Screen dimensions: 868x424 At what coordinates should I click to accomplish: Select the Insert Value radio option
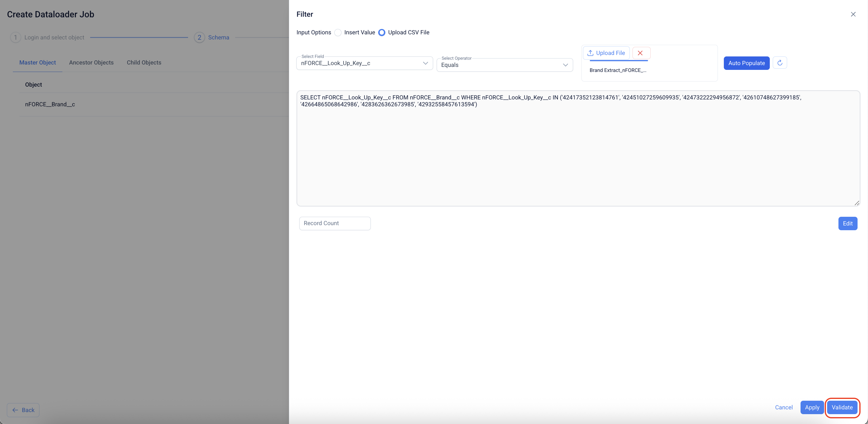pyautogui.click(x=338, y=32)
